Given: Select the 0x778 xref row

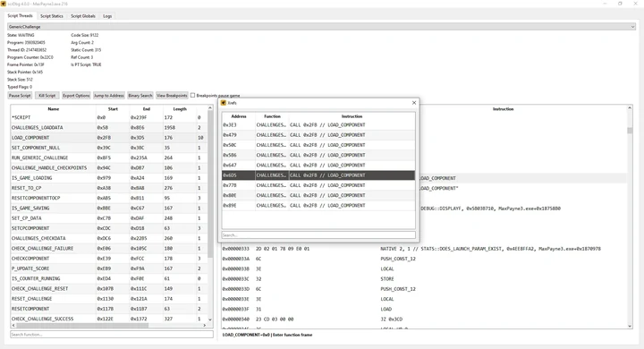Looking at the screenshot, I should [318, 185].
